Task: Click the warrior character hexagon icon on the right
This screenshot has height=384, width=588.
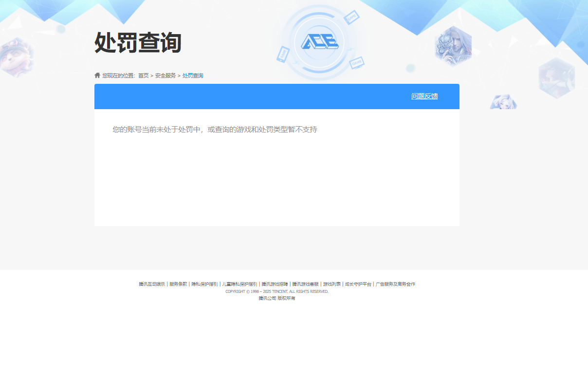Action: click(x=453, y=46)
